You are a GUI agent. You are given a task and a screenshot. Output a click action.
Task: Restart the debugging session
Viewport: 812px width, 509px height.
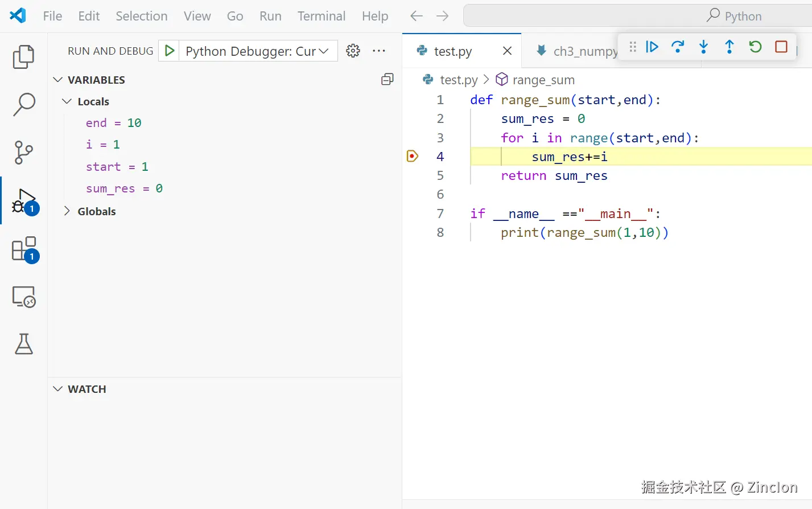755,47
